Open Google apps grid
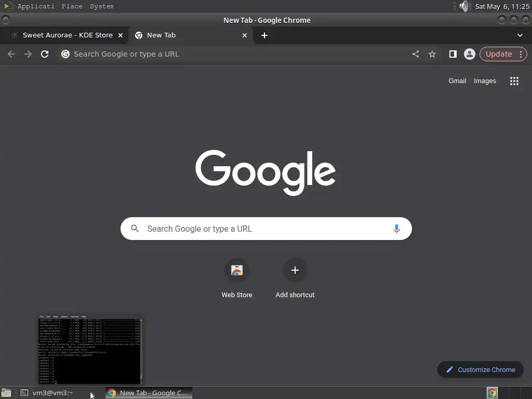532x399 pixels. (514, 81)
